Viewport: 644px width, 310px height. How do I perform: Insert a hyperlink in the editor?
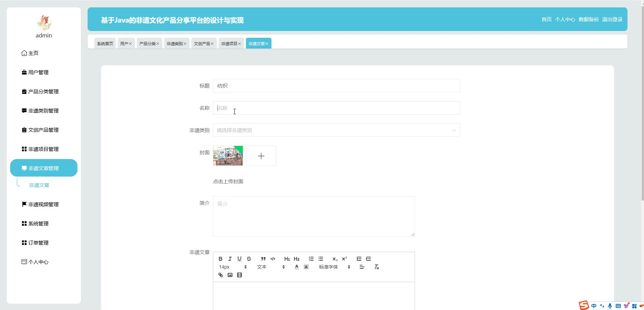pos(221,275)
